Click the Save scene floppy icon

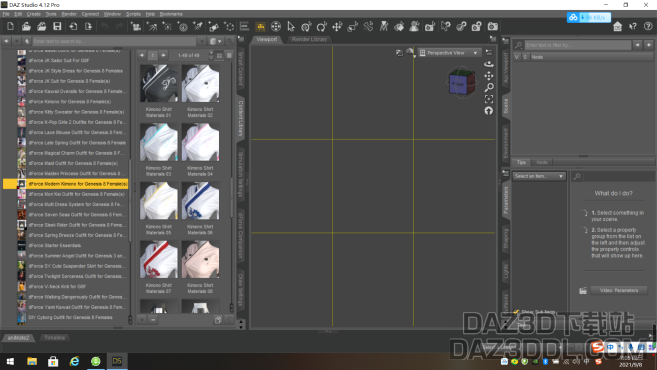(57, 26)
